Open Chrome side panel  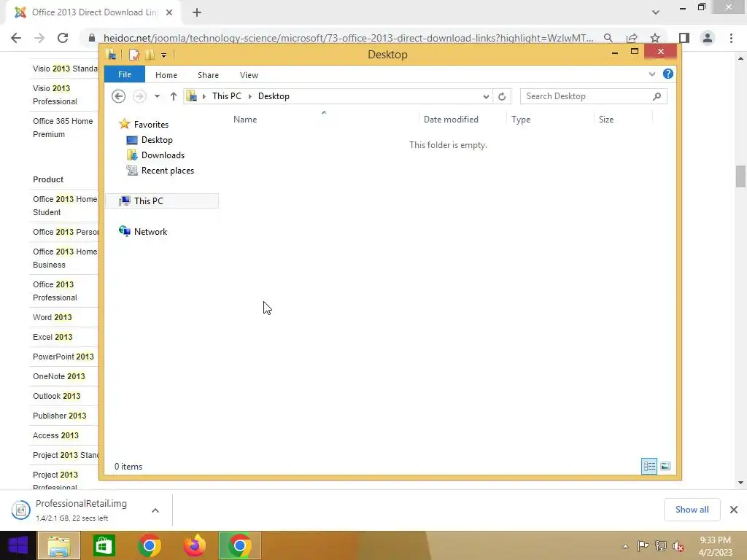coord(684,38)
